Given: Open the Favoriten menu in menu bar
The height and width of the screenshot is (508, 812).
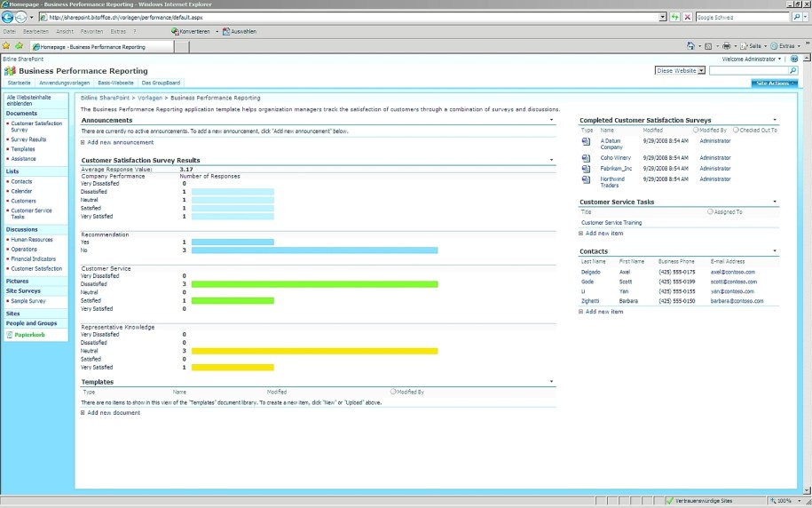Looking at the screenshot, I should click(x=91, y=31).
